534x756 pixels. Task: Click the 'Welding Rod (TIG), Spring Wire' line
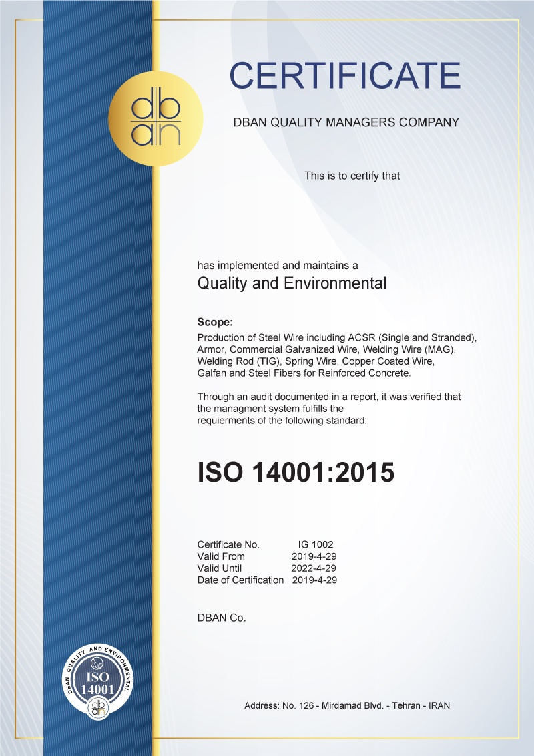pyautogui.click(x=316, y=361)
